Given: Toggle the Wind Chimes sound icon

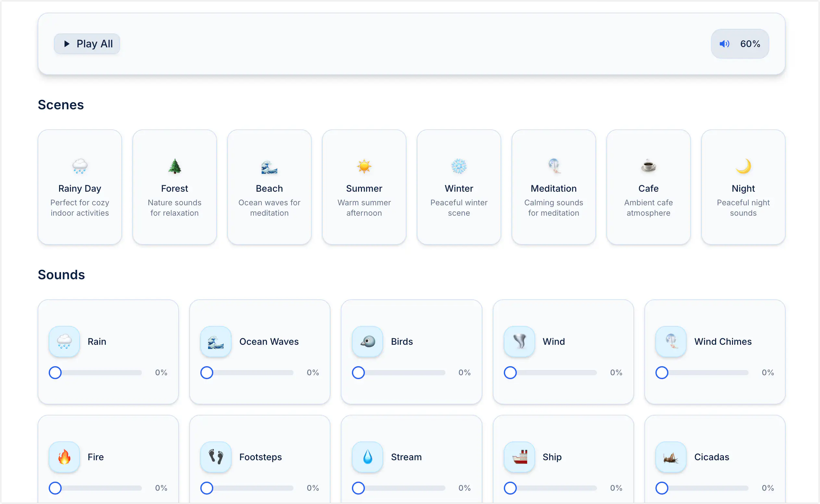Looking at the screenshot, I should 671,341.
